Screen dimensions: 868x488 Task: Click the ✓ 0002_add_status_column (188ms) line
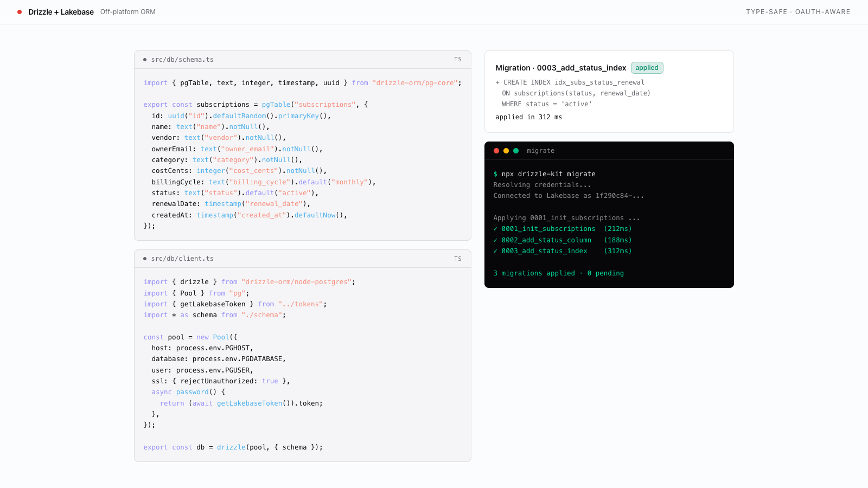[563, 240]
